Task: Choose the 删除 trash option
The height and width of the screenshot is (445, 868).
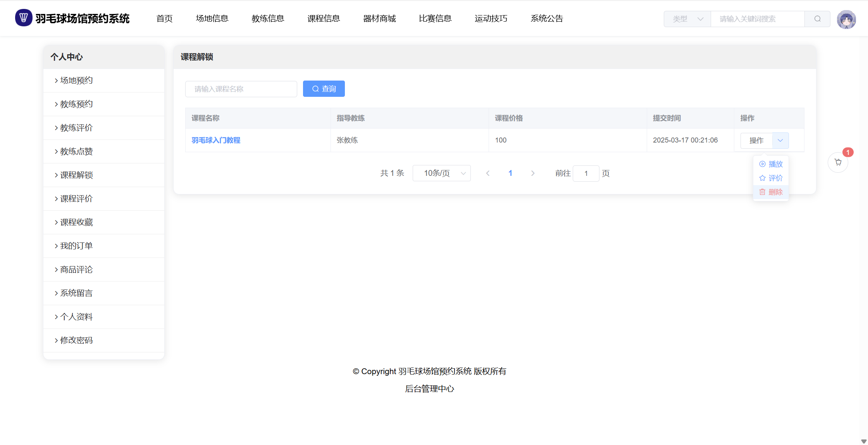Action: click(771, 192)
